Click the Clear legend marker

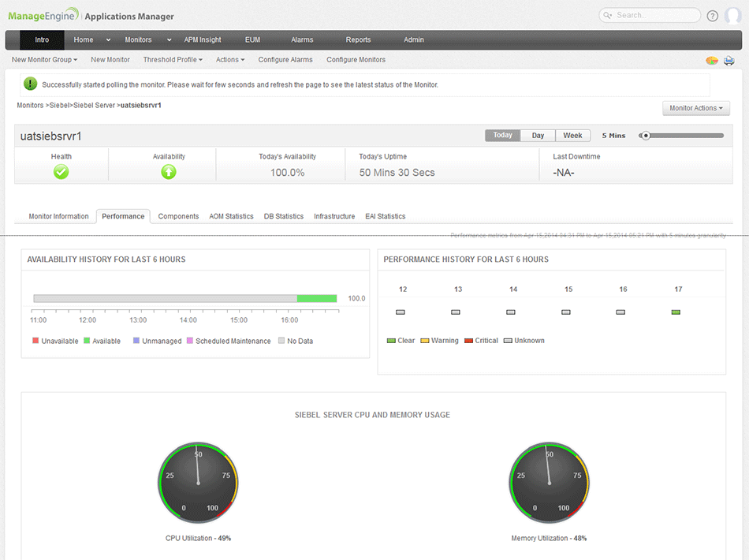pos(391,341)
